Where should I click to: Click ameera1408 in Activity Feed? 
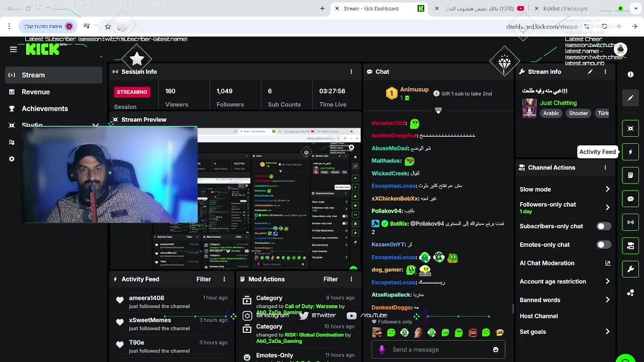(x=146, y=298)
